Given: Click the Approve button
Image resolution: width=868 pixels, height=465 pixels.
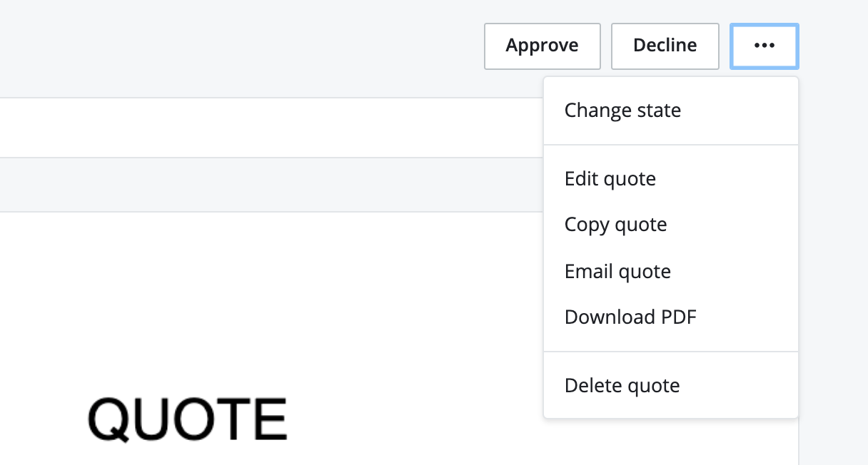Looking at the screenshot, I should coord(542,46).
